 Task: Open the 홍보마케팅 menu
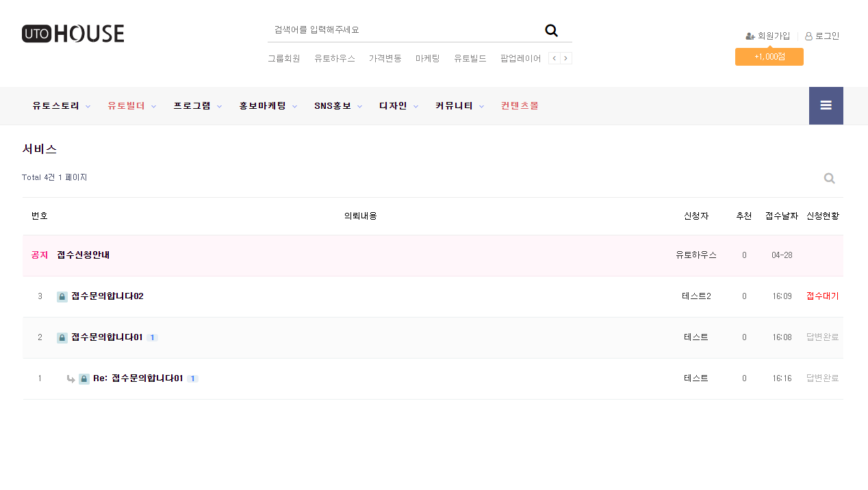(x=268, y=106)
